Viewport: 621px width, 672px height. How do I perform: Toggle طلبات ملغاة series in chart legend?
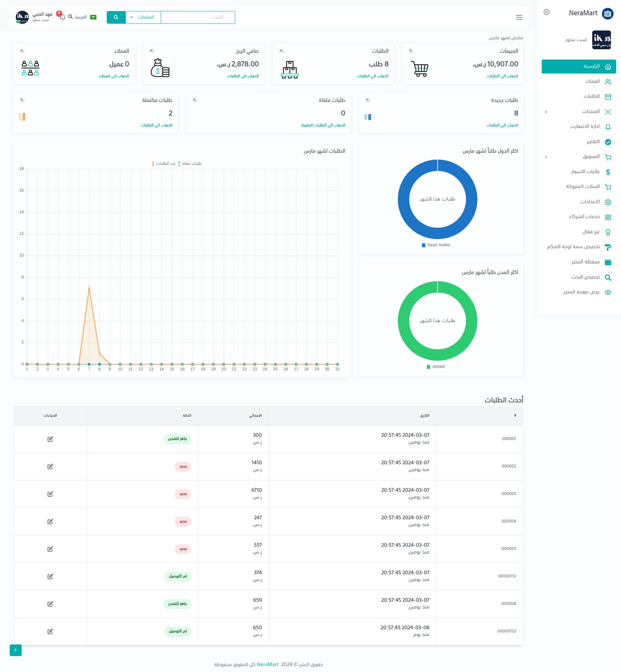[x=190, y=164]
